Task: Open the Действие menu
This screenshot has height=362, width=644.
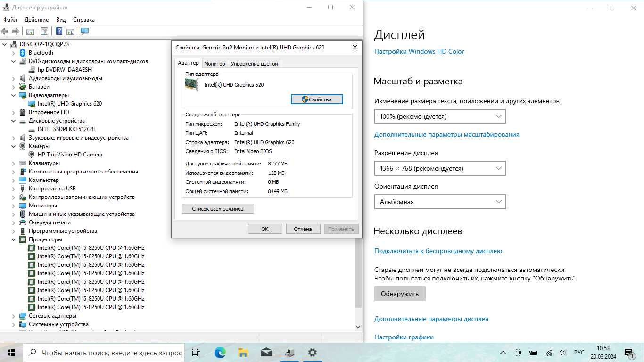Action: tap(36, 20)
